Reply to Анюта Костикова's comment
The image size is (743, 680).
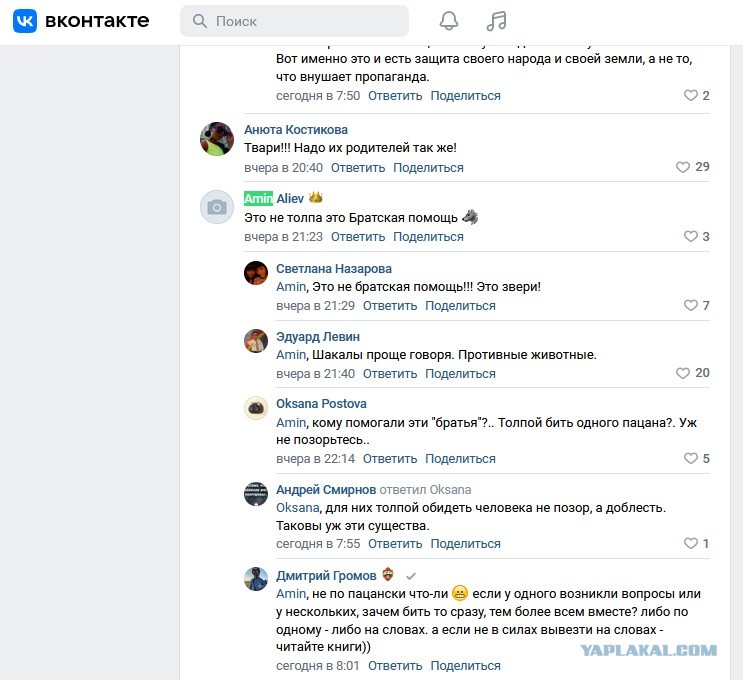tap(358, 168)
